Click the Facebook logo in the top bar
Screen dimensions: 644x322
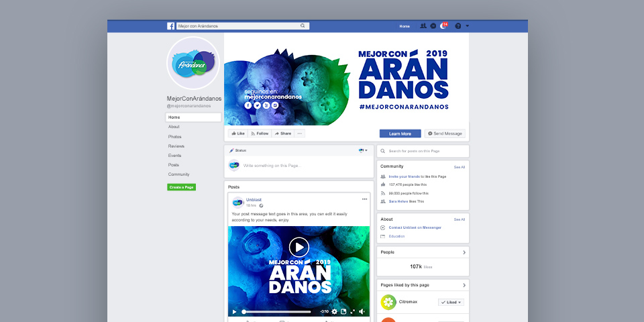coord(170,26)
